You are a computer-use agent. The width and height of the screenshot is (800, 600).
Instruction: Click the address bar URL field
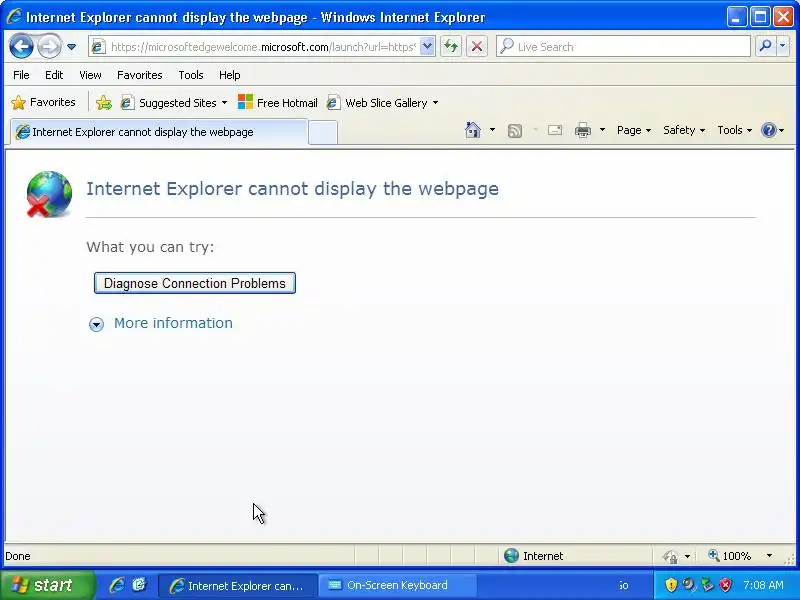coord(263,47)
